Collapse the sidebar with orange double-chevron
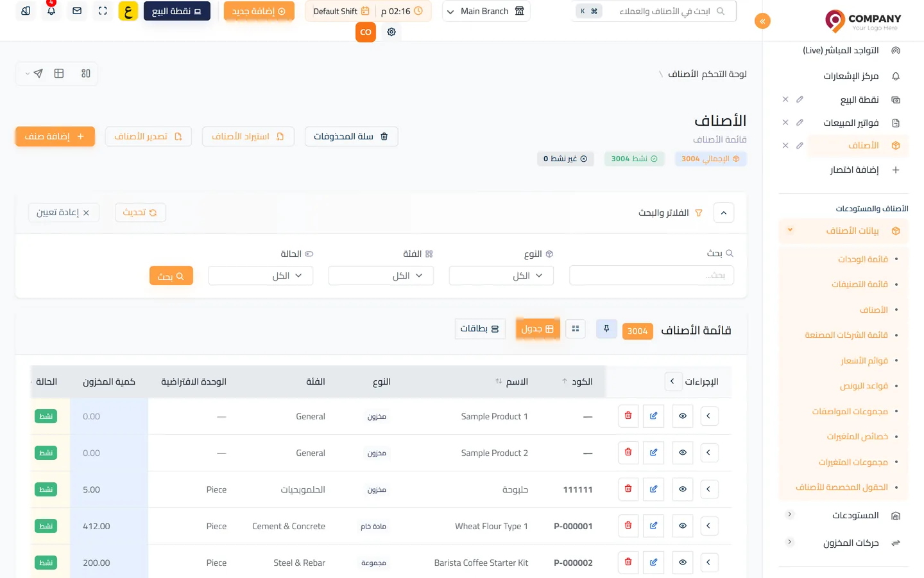The image size is (924, 578). pyautogui.click(x=762, y=21)
